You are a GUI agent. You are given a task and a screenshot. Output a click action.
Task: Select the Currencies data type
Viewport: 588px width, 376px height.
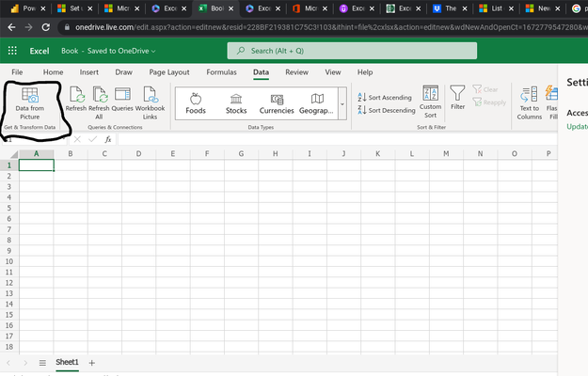277,103
